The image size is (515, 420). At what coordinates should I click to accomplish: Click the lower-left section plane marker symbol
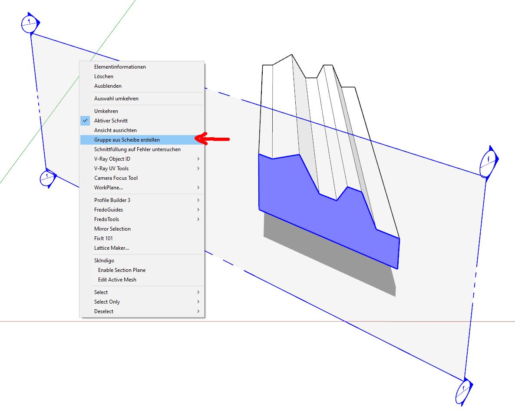click(47, 178)
